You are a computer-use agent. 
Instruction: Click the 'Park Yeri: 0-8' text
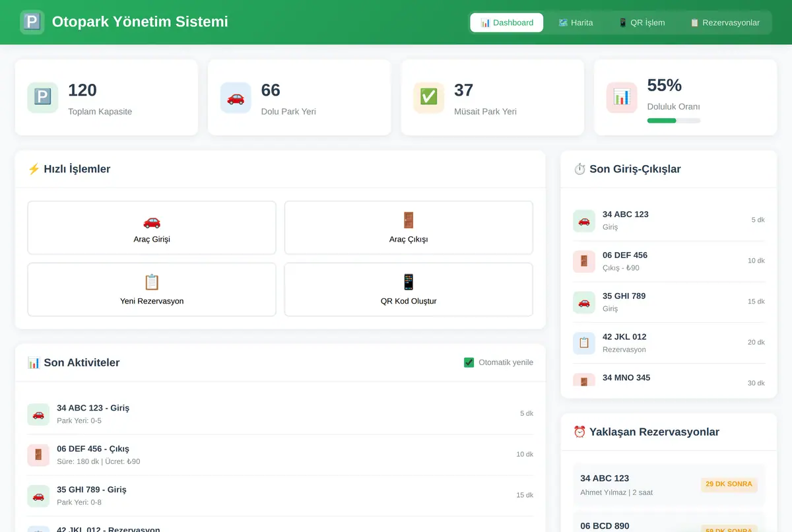click(79, 502)
